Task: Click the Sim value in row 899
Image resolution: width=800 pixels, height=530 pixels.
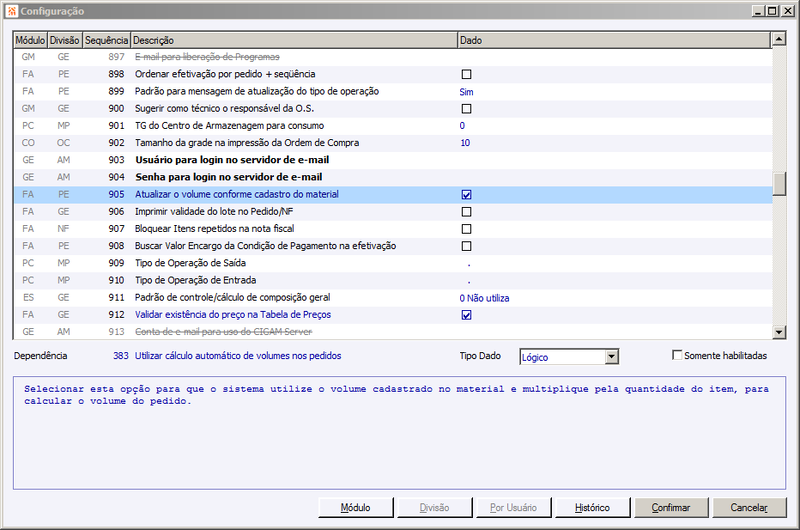Action: coord(466,92)
